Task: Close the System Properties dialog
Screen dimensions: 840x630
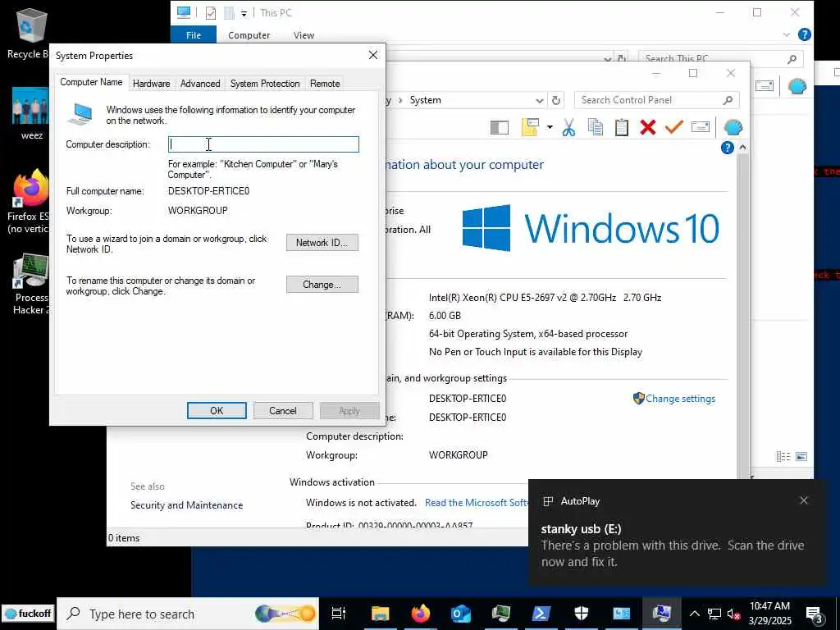Action: click(373, 55)
